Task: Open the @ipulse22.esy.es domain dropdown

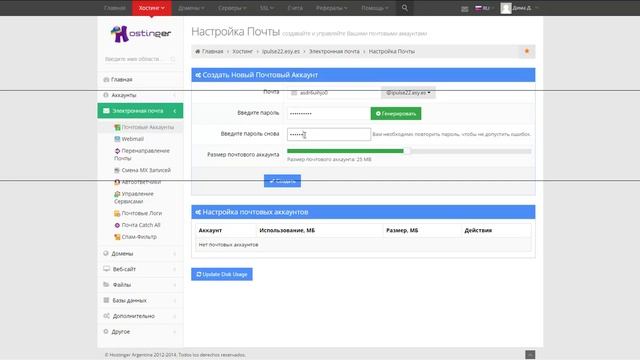Action: pos(408,93)
